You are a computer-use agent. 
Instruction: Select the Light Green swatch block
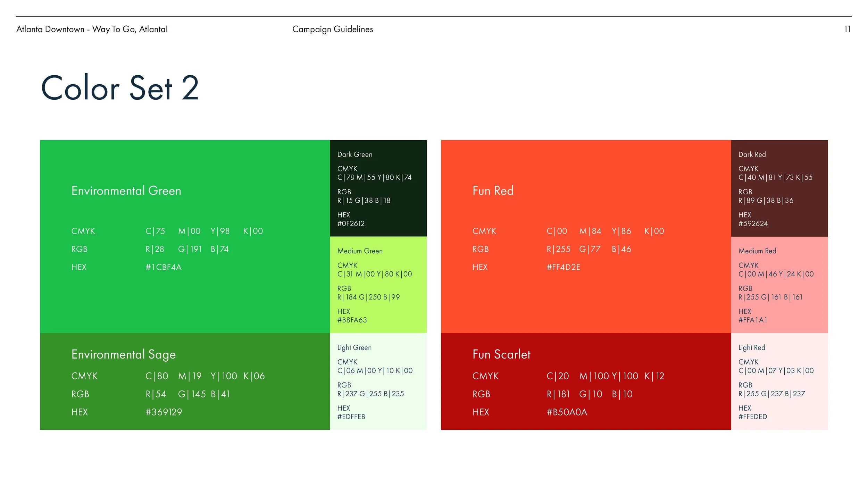tap(378, 381)
